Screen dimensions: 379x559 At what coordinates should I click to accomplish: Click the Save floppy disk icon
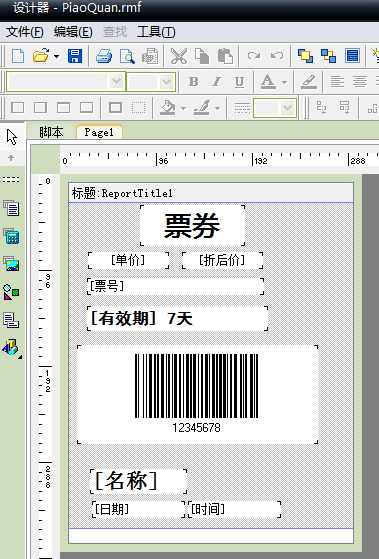coord(75,56)
